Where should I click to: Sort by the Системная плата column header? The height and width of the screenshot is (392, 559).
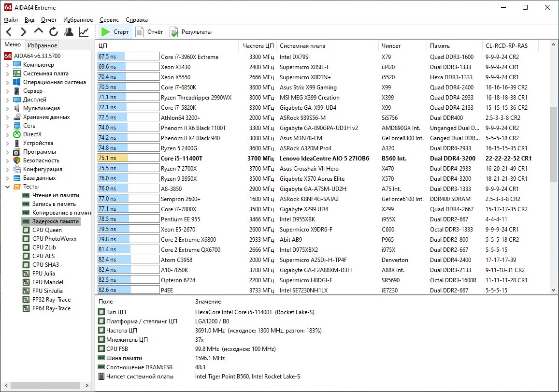pyautogui.click(x=328, y=45)
